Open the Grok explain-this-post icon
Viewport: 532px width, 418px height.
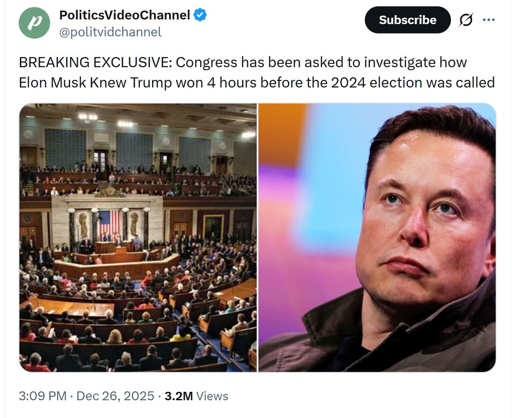(466, 20)
